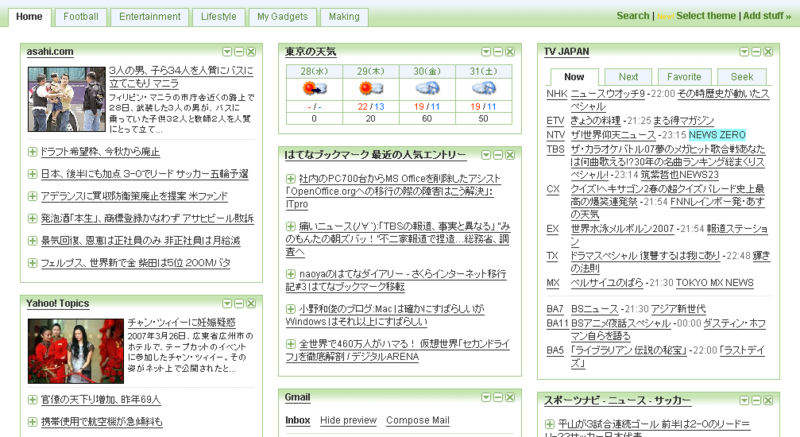The height and width of the screenshot is (437, 800).
Task: Select the Home tab
Action: click(x=29, y=17)
